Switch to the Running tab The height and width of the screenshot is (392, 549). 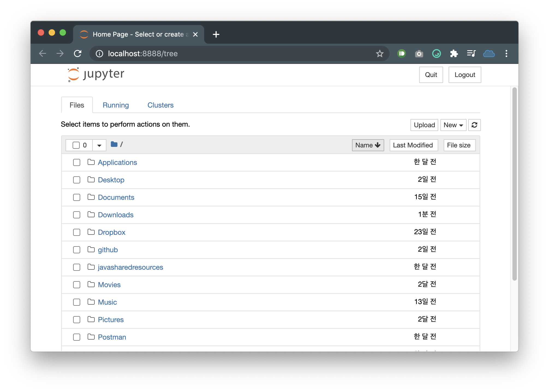pyautogui.click(x=116, y=105)
